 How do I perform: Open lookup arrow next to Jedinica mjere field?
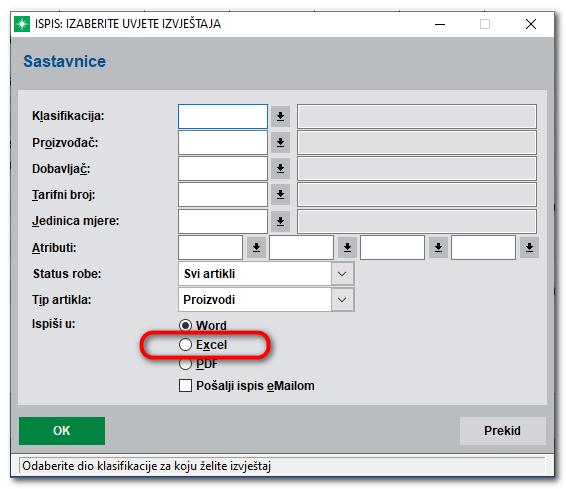[x=280, y=221]
